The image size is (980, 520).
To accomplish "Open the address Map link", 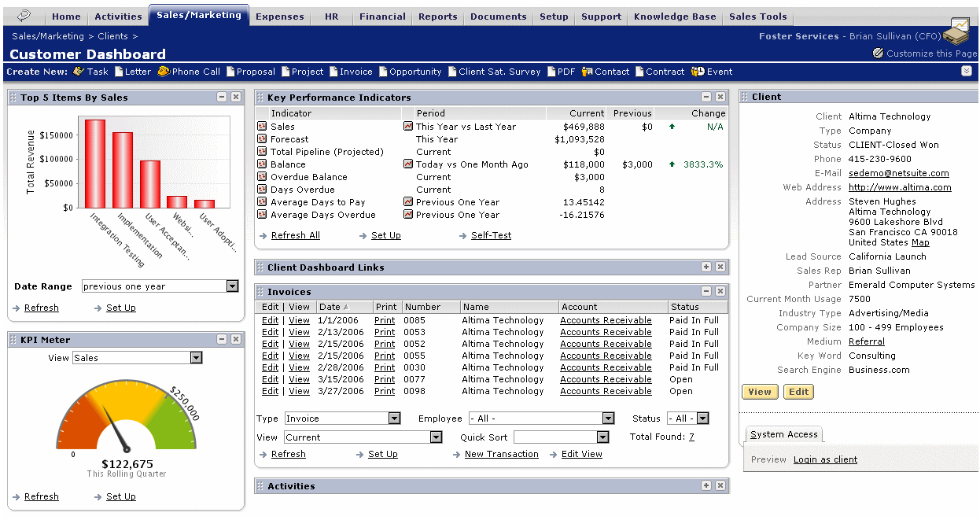I will tap(920, 242).
